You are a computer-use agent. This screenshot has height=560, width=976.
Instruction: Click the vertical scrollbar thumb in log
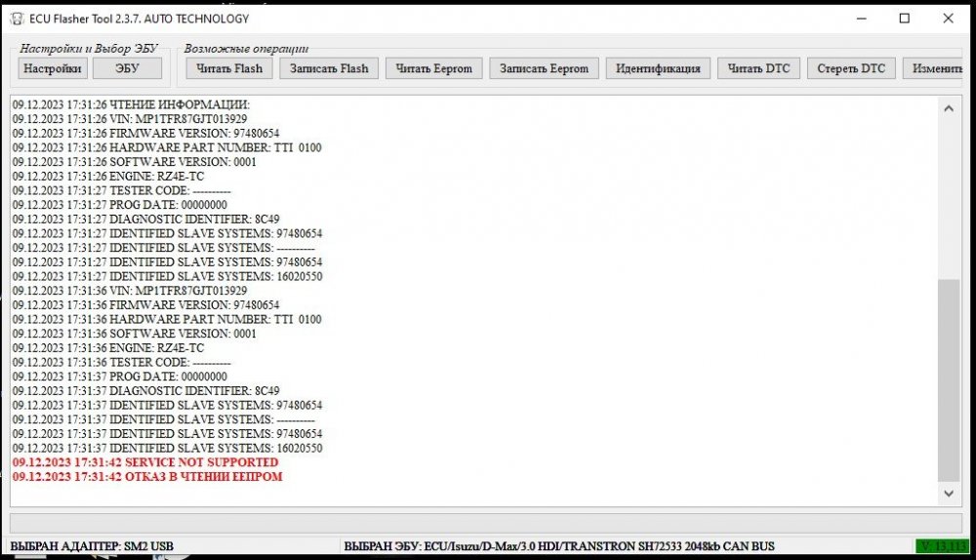pyautogui.click(x=949, y=380)
